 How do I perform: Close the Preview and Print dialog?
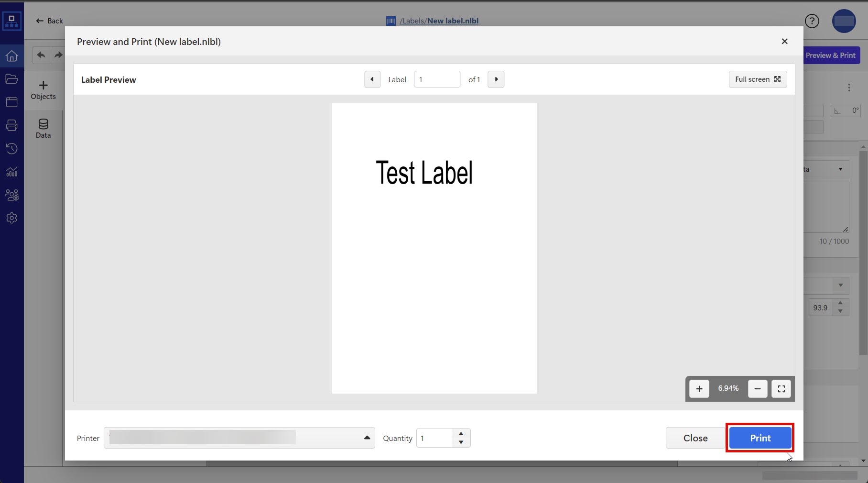784,42
